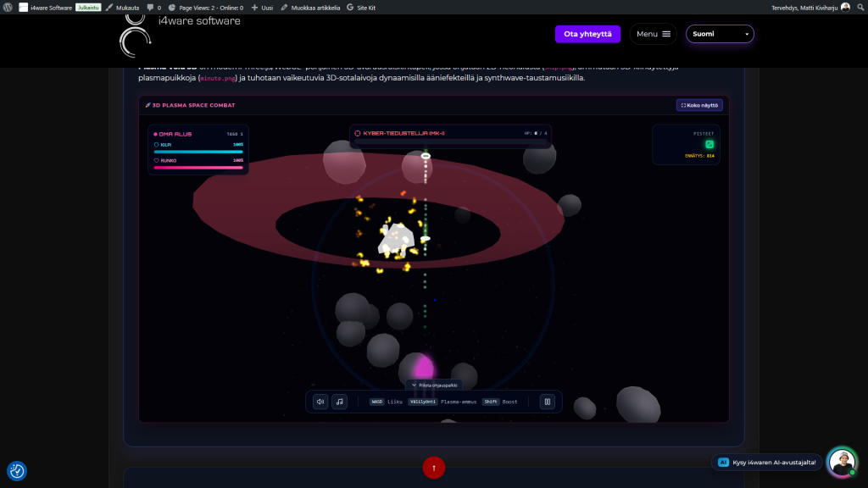868x488 pixels.
Task: Click the magenta player ship
Action: click(x=424, y=366)
